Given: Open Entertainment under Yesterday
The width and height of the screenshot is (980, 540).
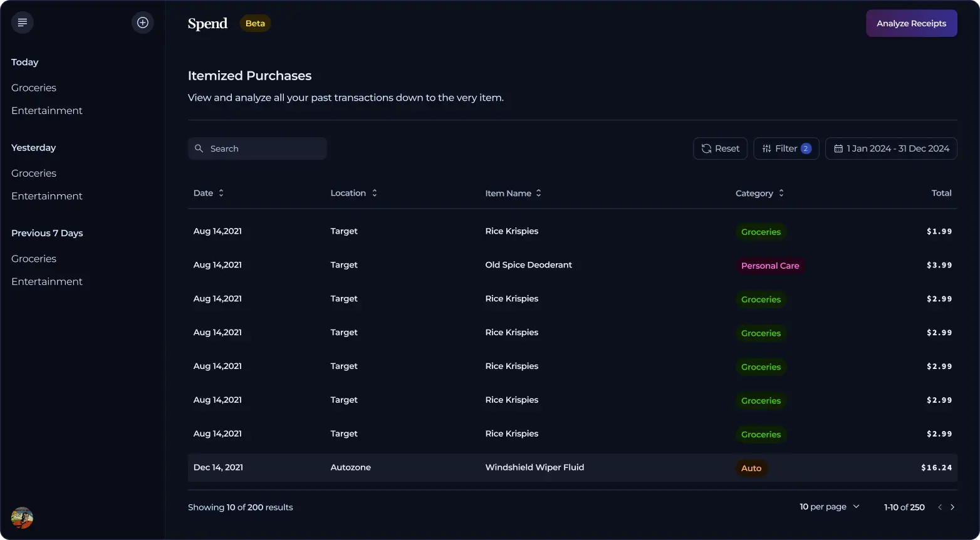Looking at the screenshot, I should pyautogui.click(x=47, y=196).
